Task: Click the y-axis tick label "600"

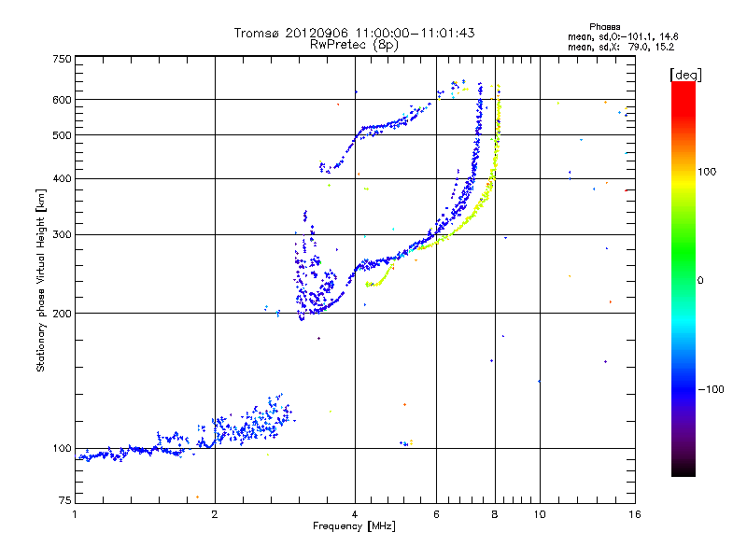Action: 62,100
